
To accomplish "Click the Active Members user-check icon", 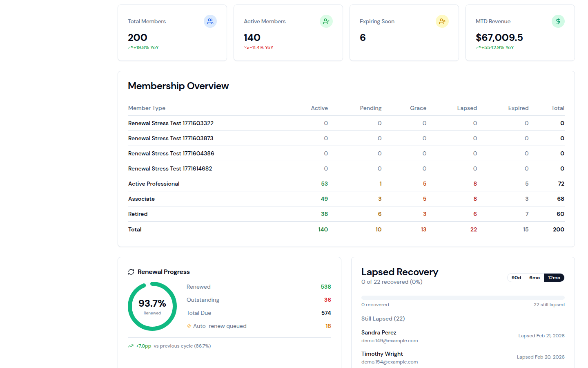I will coord(326,21).
